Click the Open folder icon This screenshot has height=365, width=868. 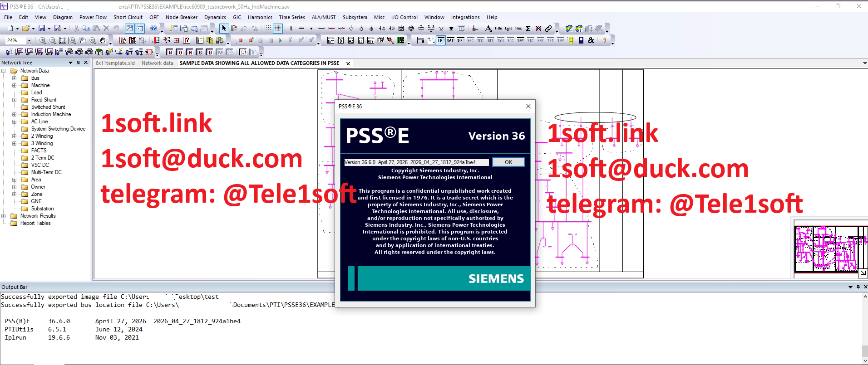pos(26,28)
